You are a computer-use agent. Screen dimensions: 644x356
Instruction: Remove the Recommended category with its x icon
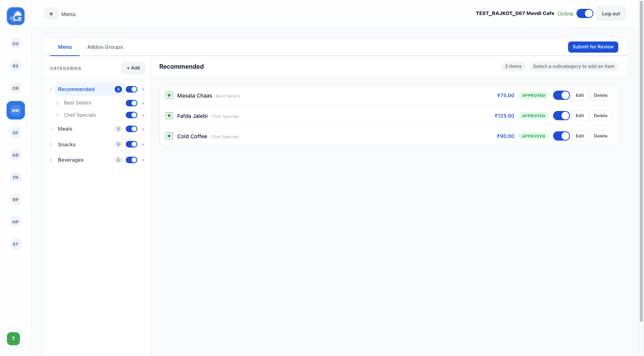[143, 89]
